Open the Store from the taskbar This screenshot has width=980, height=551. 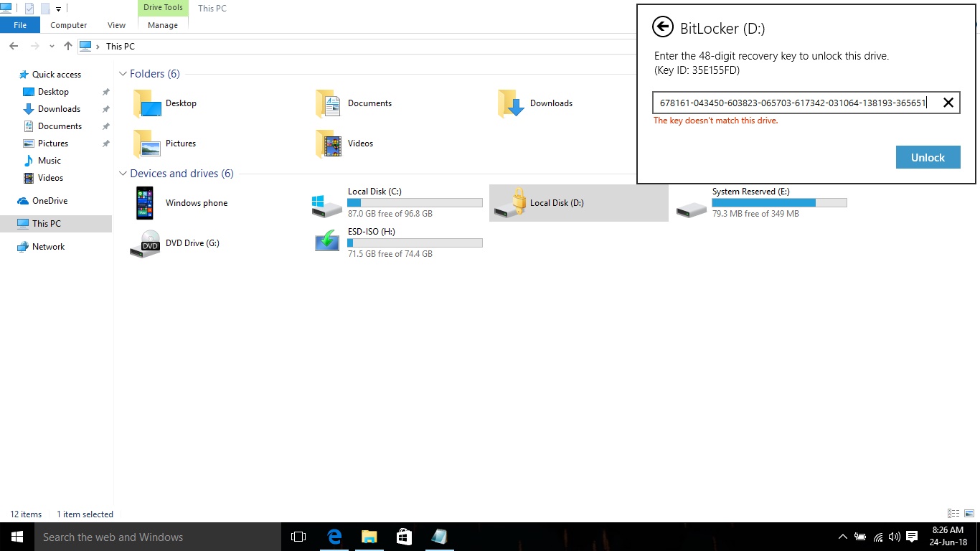[x=404, y=537]
